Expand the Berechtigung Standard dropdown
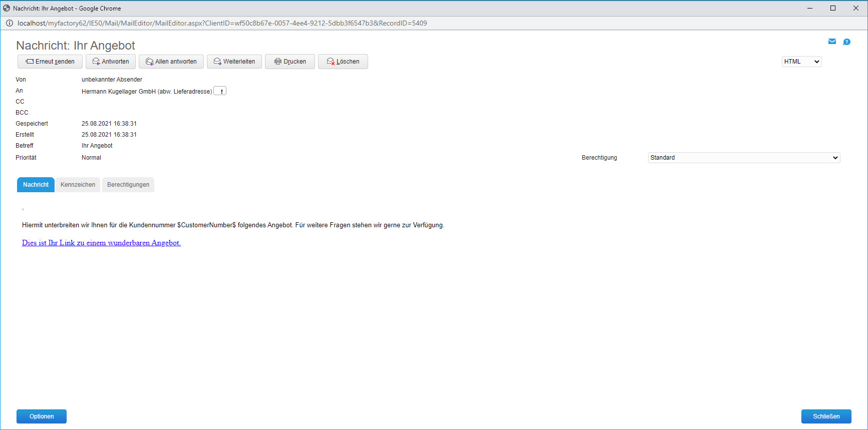Image resolution: width=868 pixels, height=430 pixels. [744, 158]
